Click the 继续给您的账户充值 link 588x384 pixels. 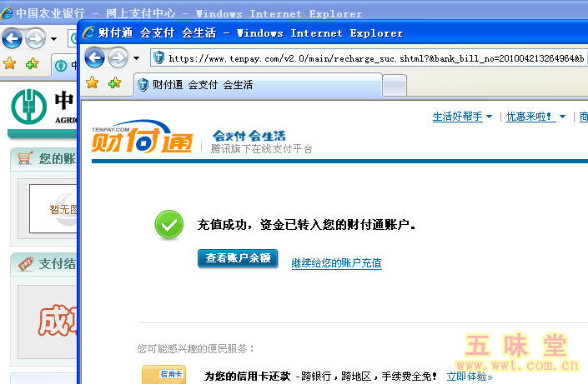click(336, 263)
